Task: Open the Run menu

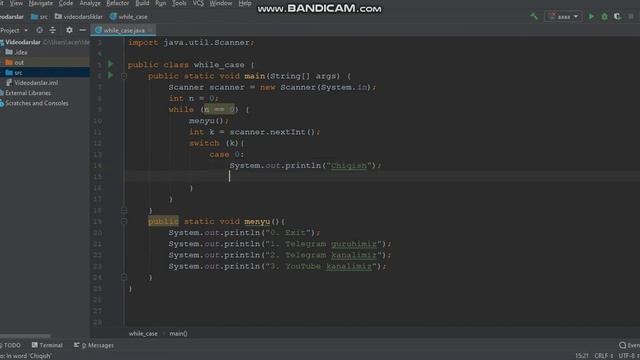Action: [160, 3]
